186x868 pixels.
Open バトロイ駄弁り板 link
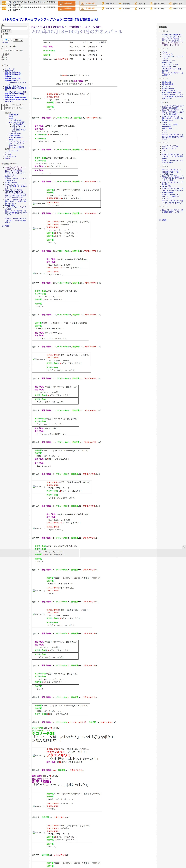pyautogui.click(x=15, y=120)
